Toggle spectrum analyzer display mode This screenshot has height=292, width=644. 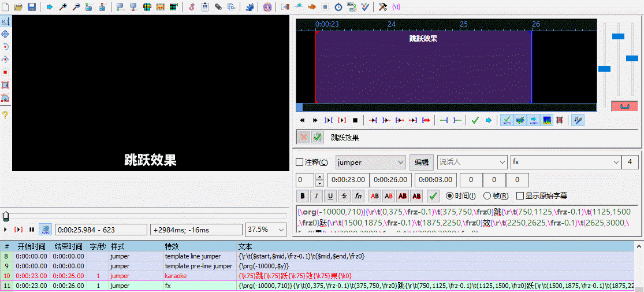(x=546, y=120)
